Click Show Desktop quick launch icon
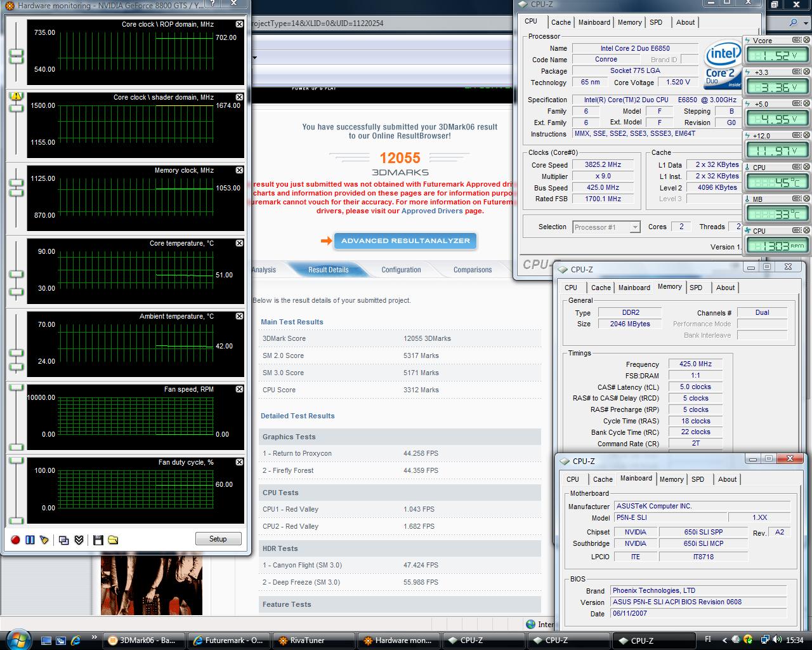The height and width of the screenshot is (650, 812). tap(46, 640)
